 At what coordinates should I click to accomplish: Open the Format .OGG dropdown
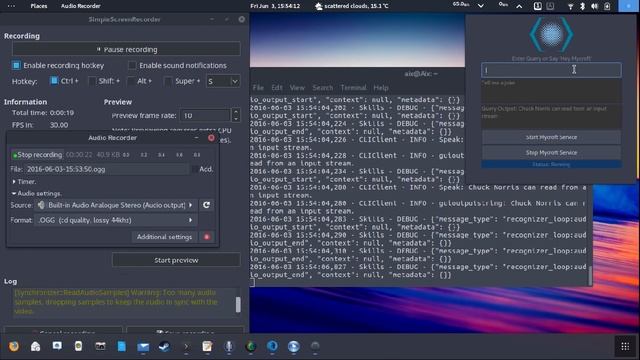click(x=116, y=220)
